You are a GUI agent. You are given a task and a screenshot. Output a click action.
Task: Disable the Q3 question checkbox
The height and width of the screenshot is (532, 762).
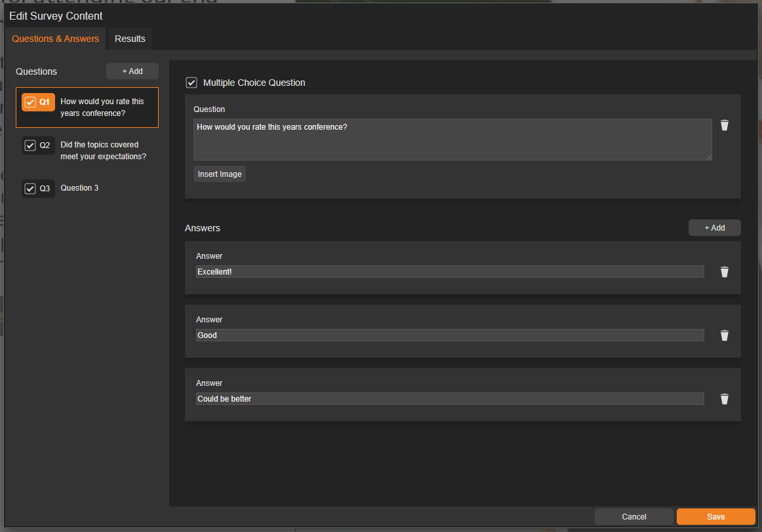coord(30,189)
